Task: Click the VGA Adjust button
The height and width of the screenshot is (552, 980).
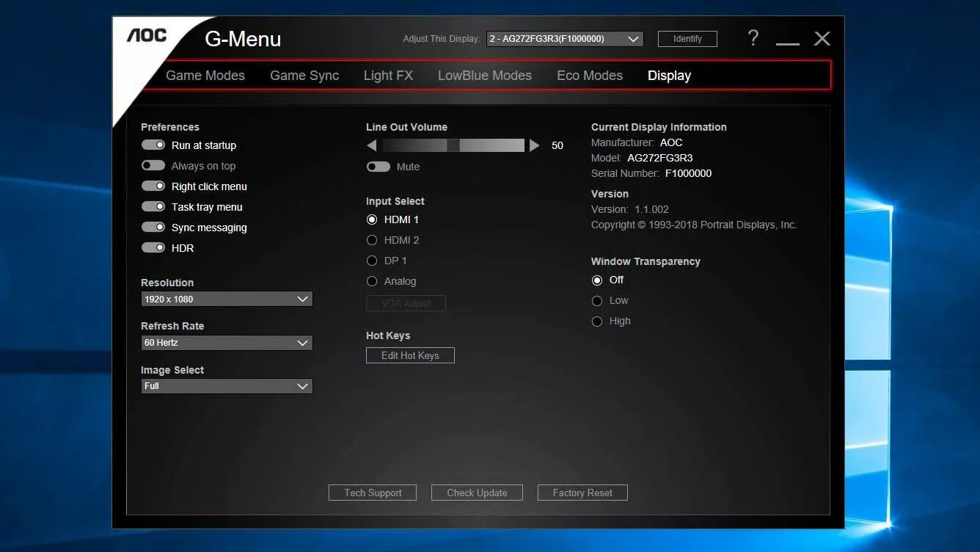Action: point(406,303)
